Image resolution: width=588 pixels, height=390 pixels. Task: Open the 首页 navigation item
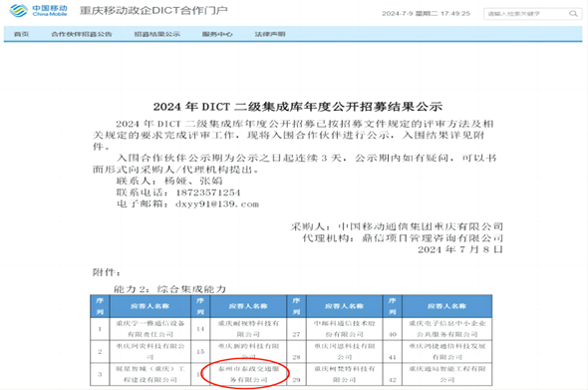tap(21, 34)
